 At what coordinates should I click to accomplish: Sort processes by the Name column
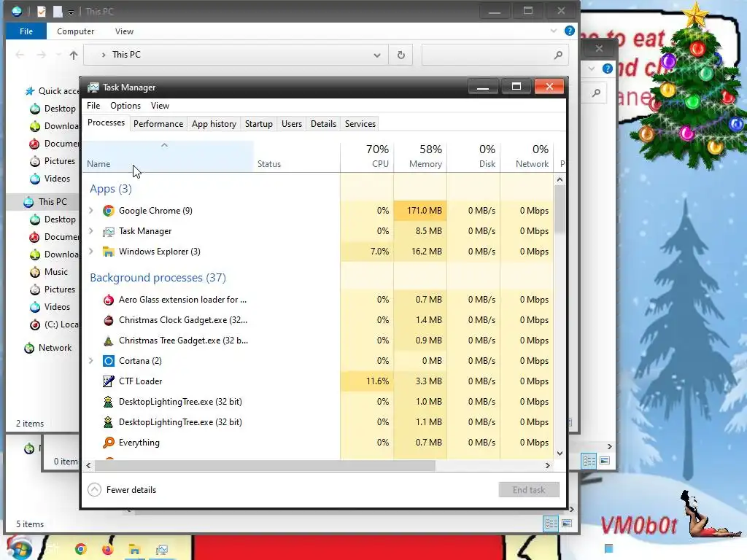coord(169,157)
